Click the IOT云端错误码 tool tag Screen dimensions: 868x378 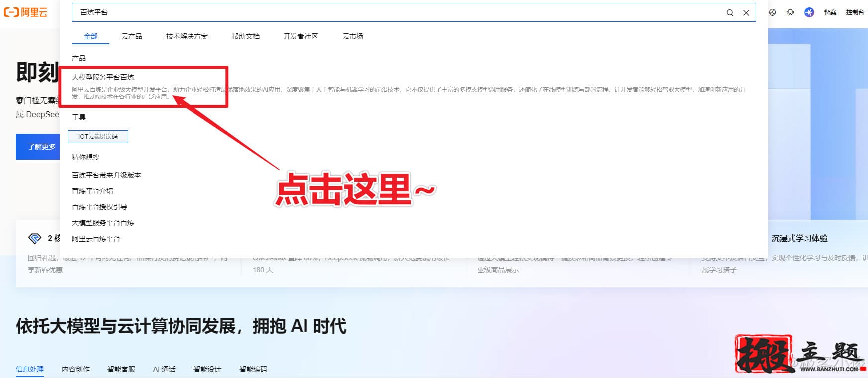tap(98, 137)
